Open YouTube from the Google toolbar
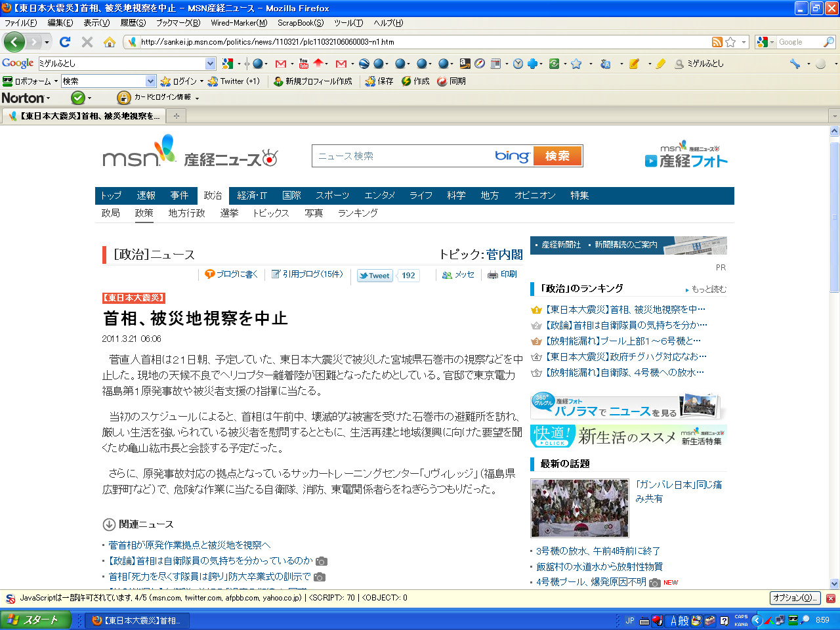The width and height of the screenshot is (840, 630). pyautogui.click(x=303, y=64)
